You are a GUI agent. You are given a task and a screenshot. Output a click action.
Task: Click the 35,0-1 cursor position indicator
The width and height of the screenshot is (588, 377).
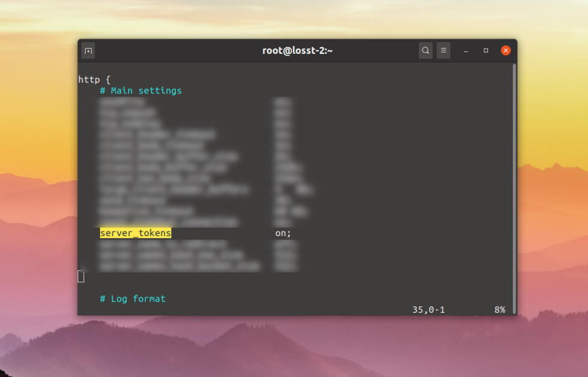(x=428, y=310)
